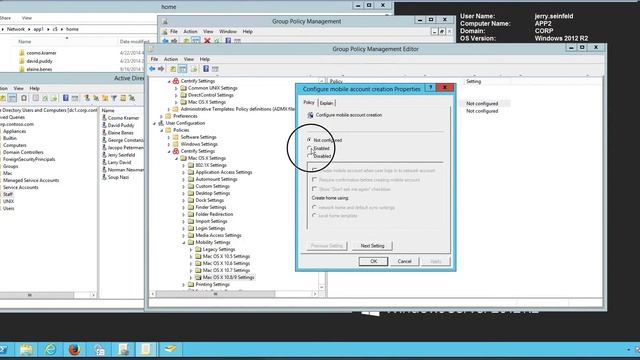Select Finder Settings in the tree
The height and width of the screenshot is (360, 640).
pos(211,207)
